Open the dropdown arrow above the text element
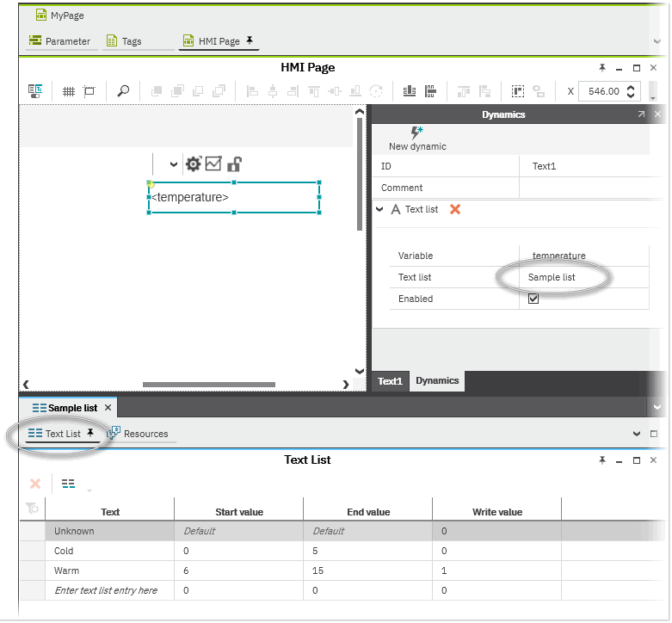672x623 pixels. click(174, 165)
